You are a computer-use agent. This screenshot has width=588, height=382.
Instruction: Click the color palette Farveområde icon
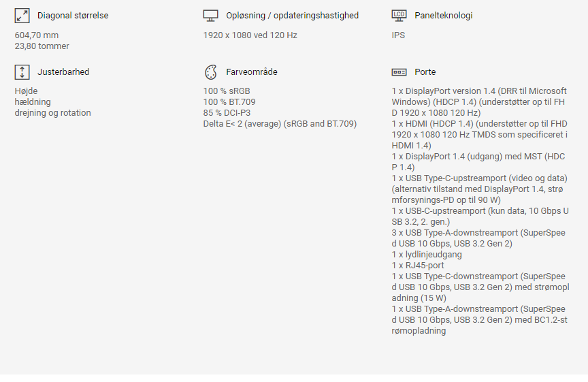point(210,72)
